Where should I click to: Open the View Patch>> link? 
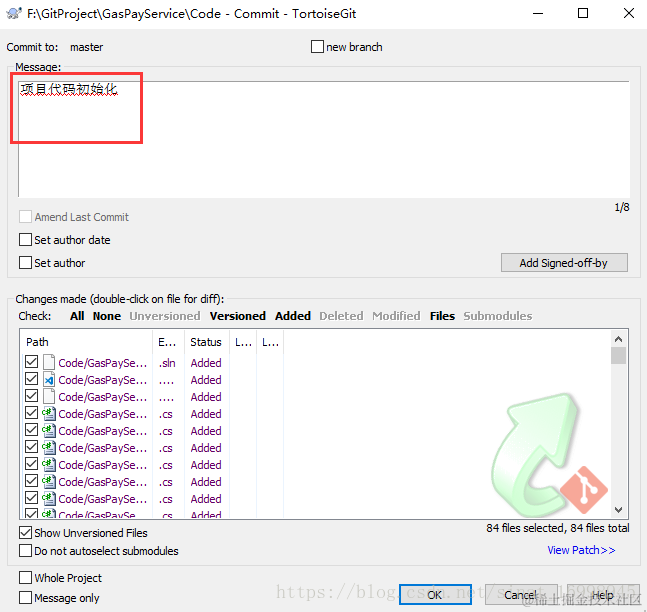tap(581, 550)
